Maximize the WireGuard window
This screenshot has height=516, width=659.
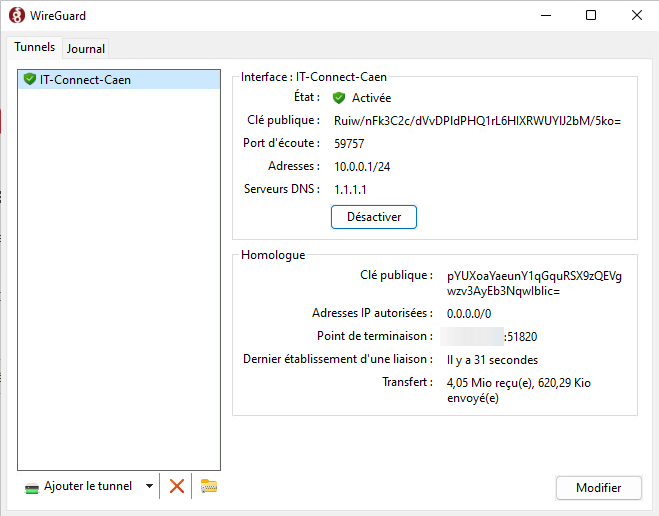[590, 16]
